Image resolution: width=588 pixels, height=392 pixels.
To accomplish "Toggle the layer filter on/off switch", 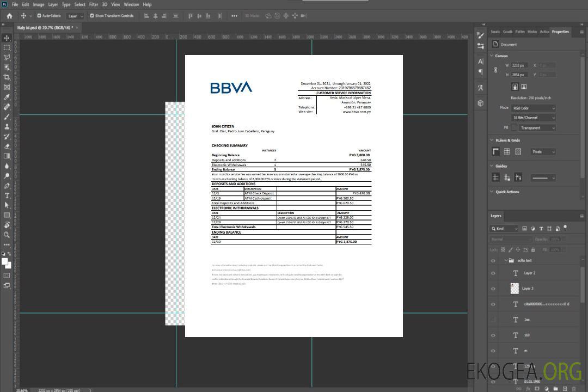I will pos(565,228).
